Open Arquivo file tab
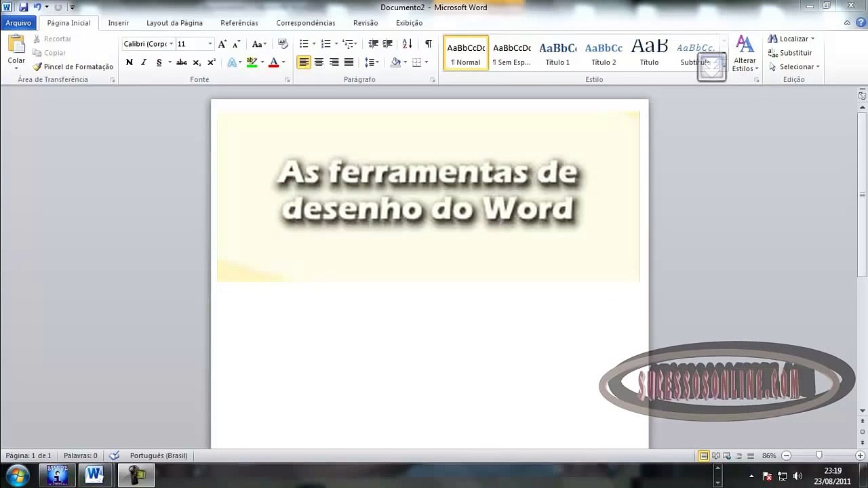The image size is (868, 488). [x=18, y=23]
